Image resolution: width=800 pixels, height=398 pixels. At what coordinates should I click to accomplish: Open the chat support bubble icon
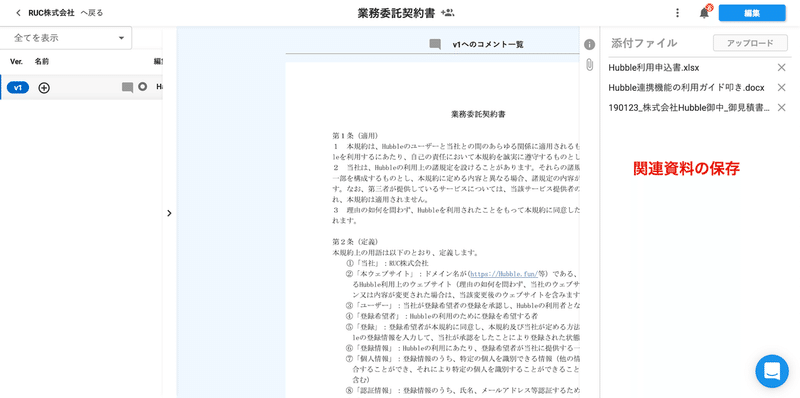(x=772, y=371)
